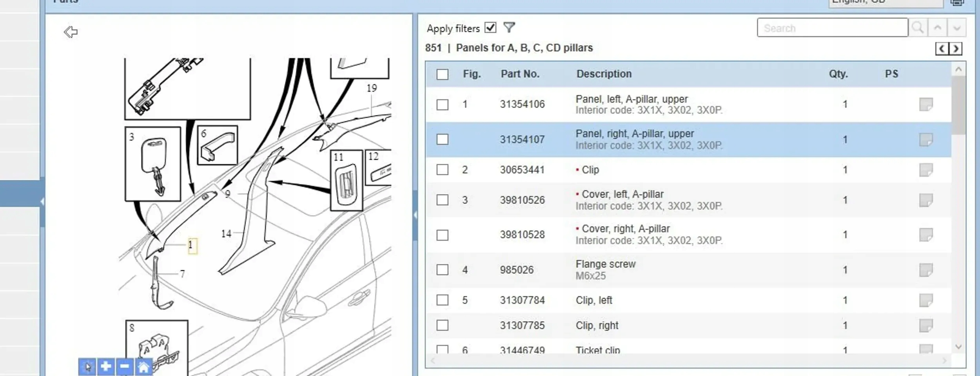Open note icon for Clip 30653441
980x376 pixels.
tap(926, 170)
